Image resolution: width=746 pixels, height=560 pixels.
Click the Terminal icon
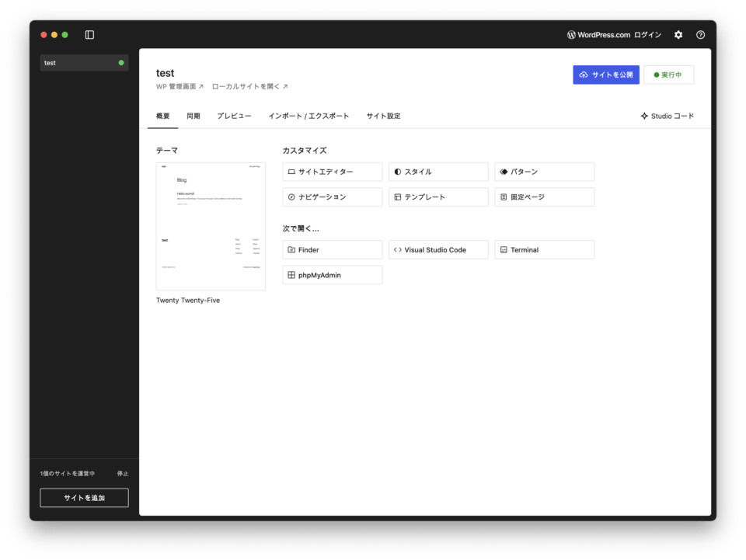(504, 249)
